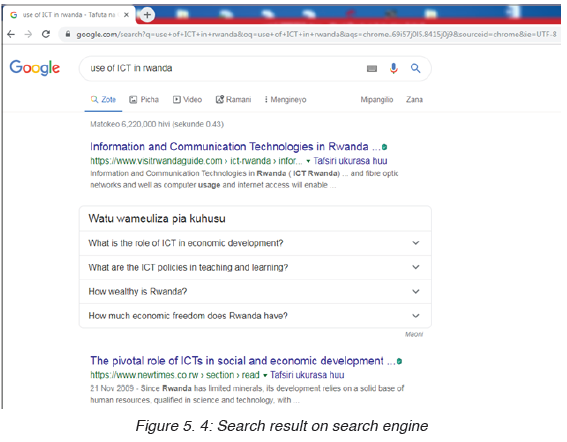Go to the Google logo homepage
The width and height of the screenshot is (567, 442).
click(35, 68)
